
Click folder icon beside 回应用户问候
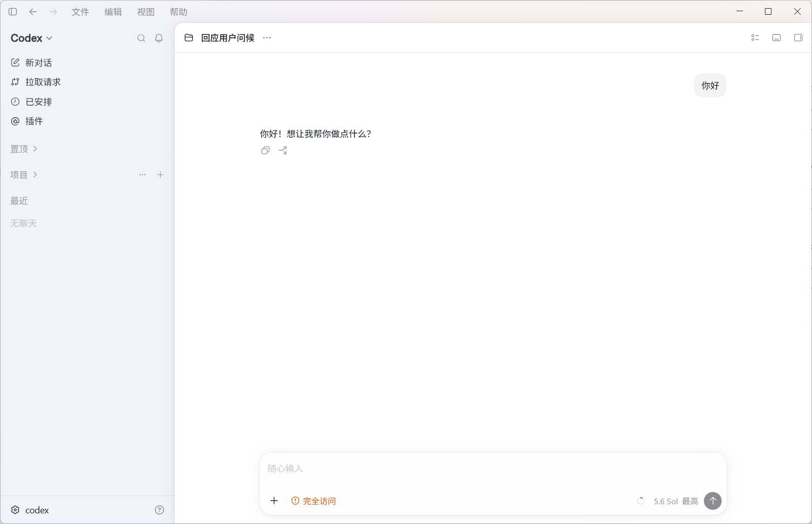[x=189, y=38]
